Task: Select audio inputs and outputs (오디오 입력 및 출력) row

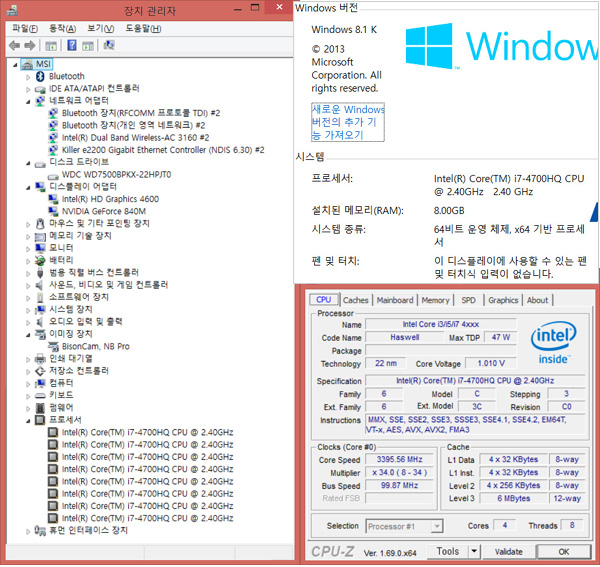Action: 86,322
